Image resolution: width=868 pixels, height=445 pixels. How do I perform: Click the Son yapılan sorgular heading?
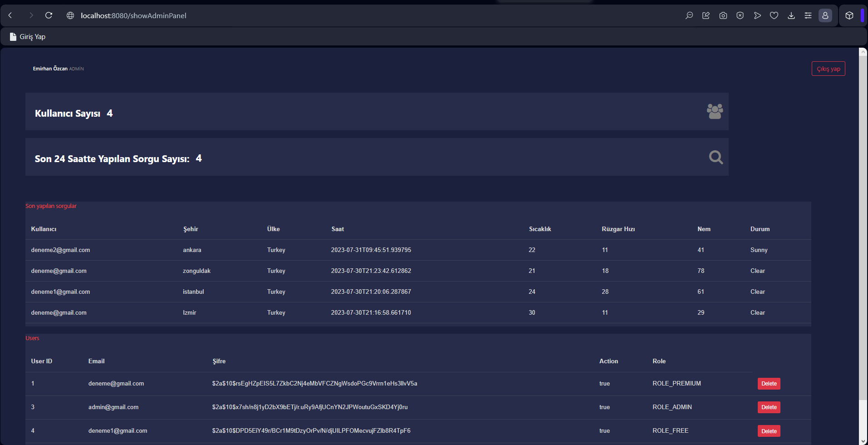point(51,206)
